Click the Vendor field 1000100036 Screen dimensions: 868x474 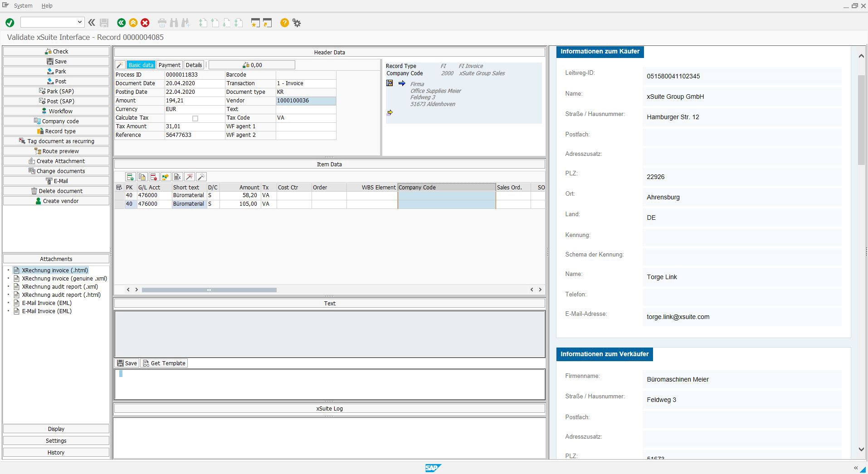(306, 101)
